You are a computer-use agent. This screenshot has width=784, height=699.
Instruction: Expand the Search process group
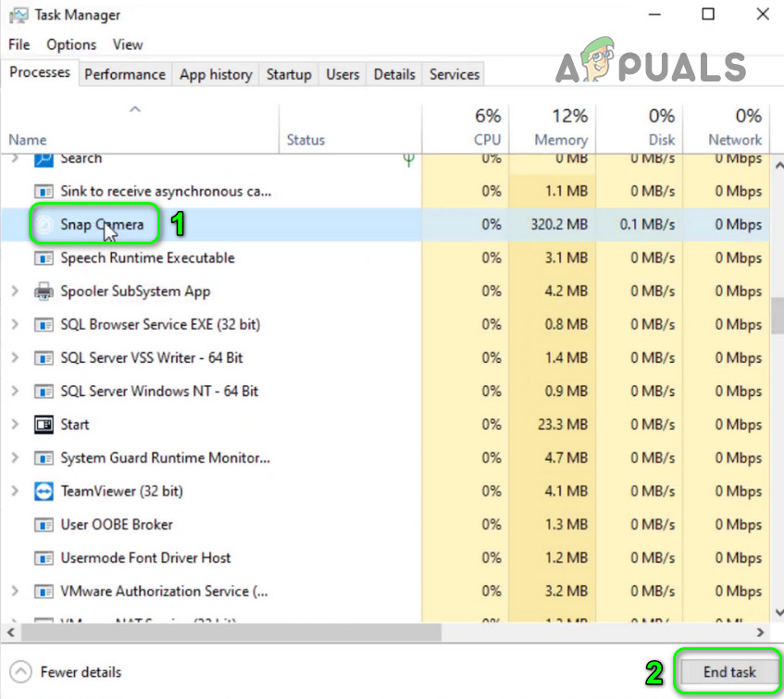pyautogui.click(x=15, y=158)
